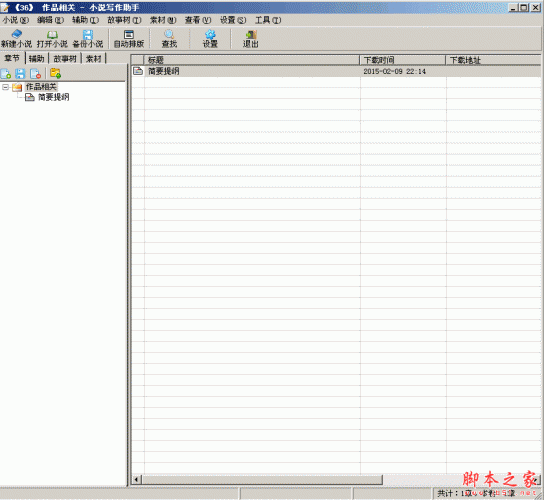
Task: Run 自动排版 from the toolbar
Action: (x=129, y=38)
